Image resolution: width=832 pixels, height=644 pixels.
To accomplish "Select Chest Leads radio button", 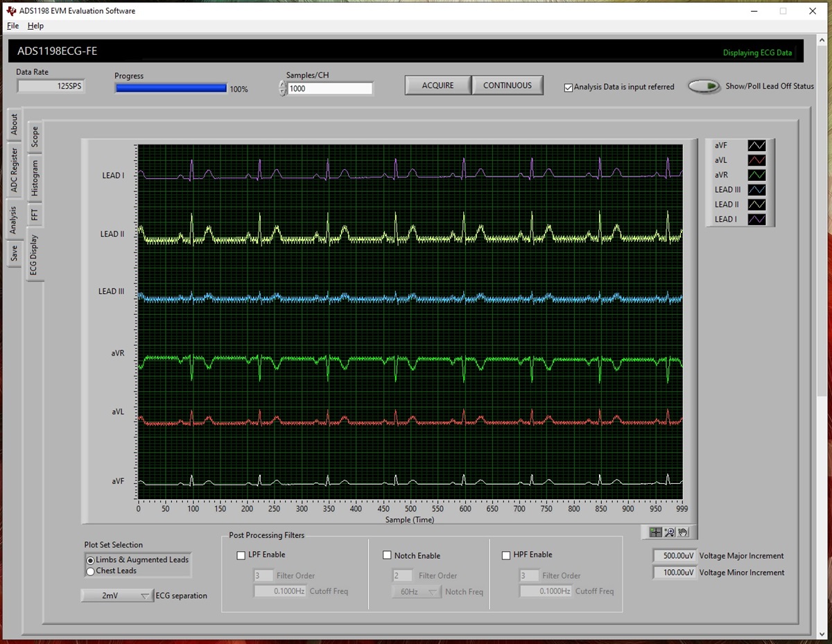I will pos(91,571).
